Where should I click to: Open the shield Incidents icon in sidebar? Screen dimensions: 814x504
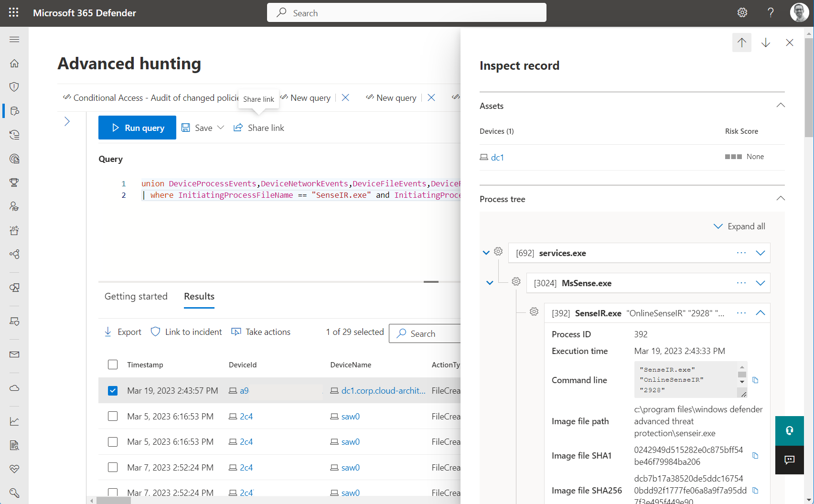click(x=14, y=87)
